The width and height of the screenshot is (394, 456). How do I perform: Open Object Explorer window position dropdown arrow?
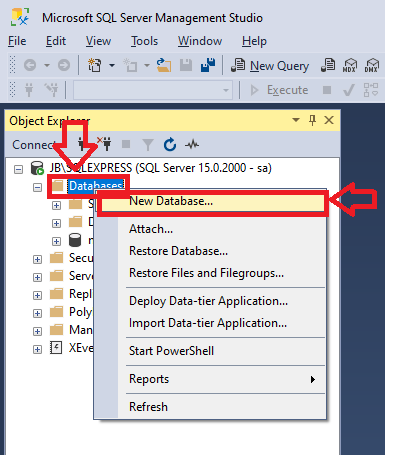pyautogui.click(x=296, y=120)
